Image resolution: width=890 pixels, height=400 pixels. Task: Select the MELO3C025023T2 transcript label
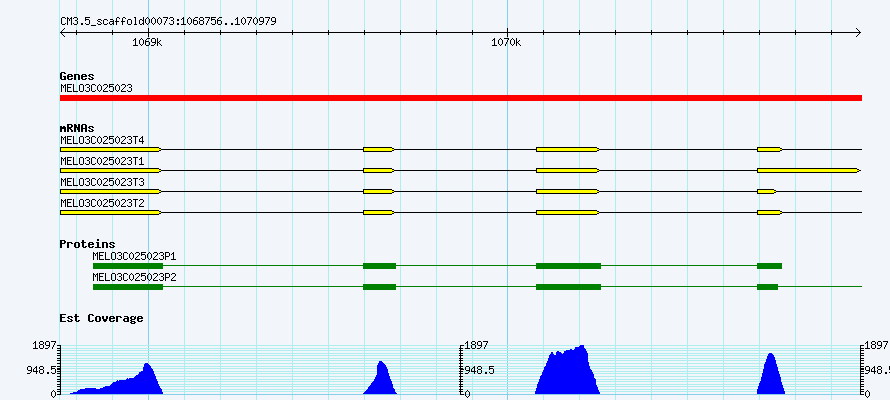point(102,203)
